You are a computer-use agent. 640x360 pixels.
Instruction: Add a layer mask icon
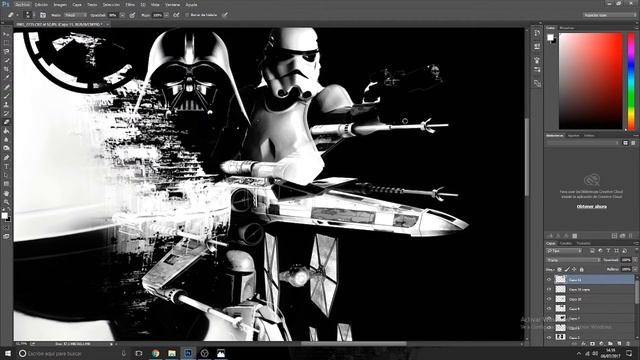pyautogui.click(x=593, y=344)
